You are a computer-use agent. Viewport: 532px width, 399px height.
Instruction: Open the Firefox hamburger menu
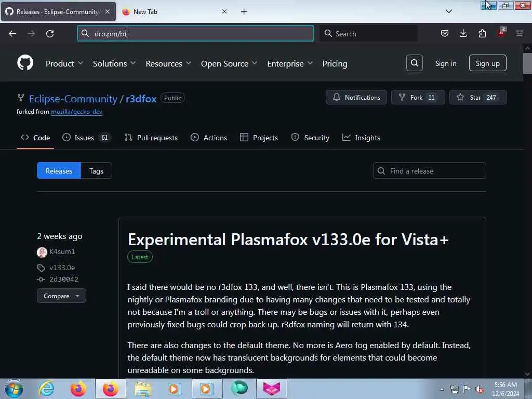520,33
